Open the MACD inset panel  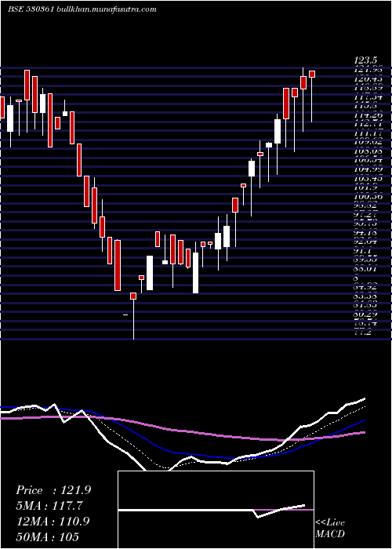tap(216, 510)
